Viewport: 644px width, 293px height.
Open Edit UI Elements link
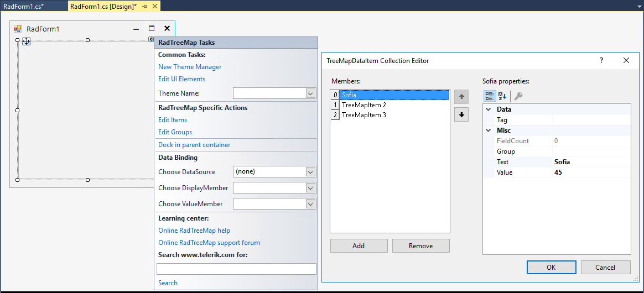pyautogui.click(x=182, y=79)
